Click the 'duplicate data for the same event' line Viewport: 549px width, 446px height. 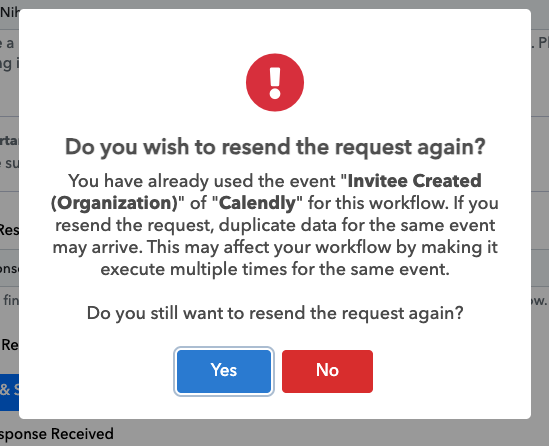coord(275,225)
